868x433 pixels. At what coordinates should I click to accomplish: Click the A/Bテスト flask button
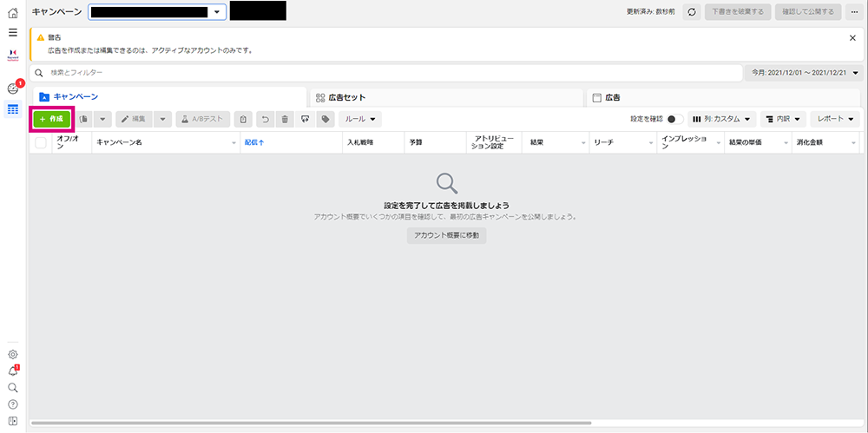203,119
